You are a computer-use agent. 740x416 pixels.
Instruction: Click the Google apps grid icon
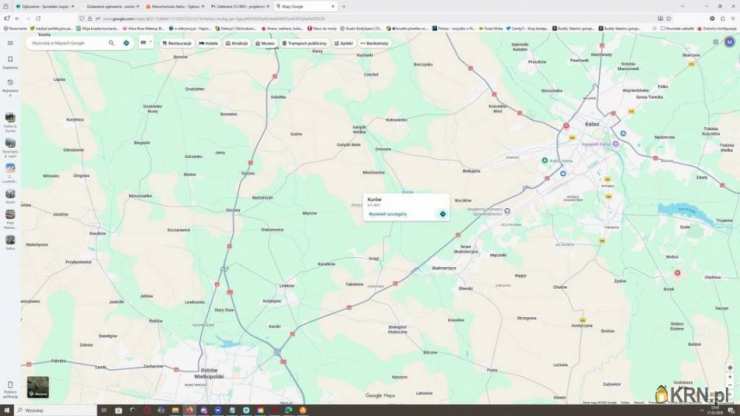point(716,42)
